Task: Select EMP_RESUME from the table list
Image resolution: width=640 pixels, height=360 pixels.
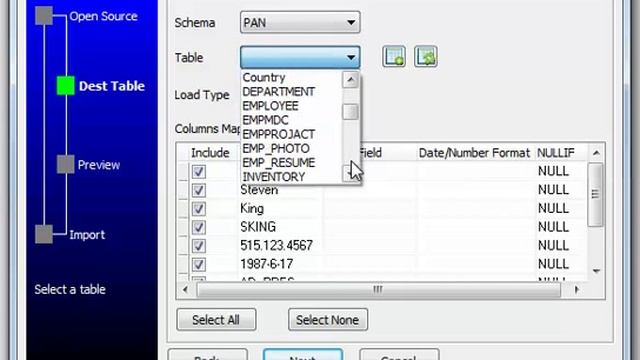Action: pyautogui.click(x=279, y=163)
